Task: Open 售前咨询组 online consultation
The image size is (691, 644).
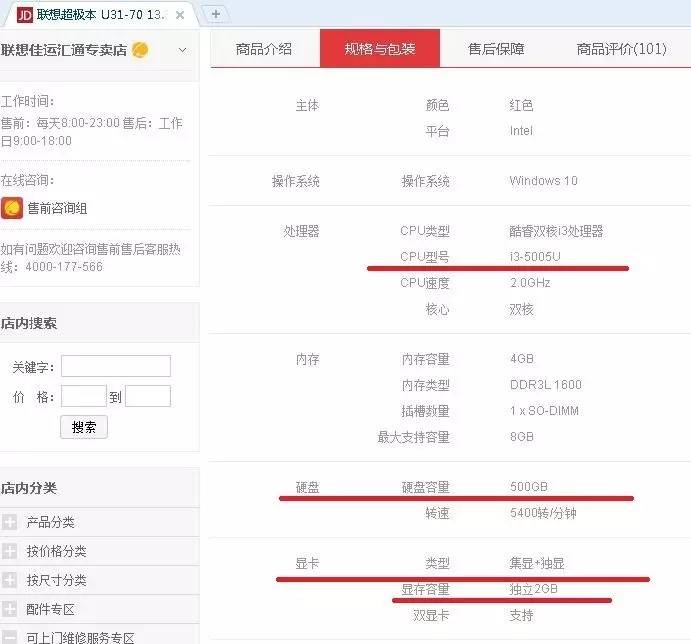Action: coord(57,208)
